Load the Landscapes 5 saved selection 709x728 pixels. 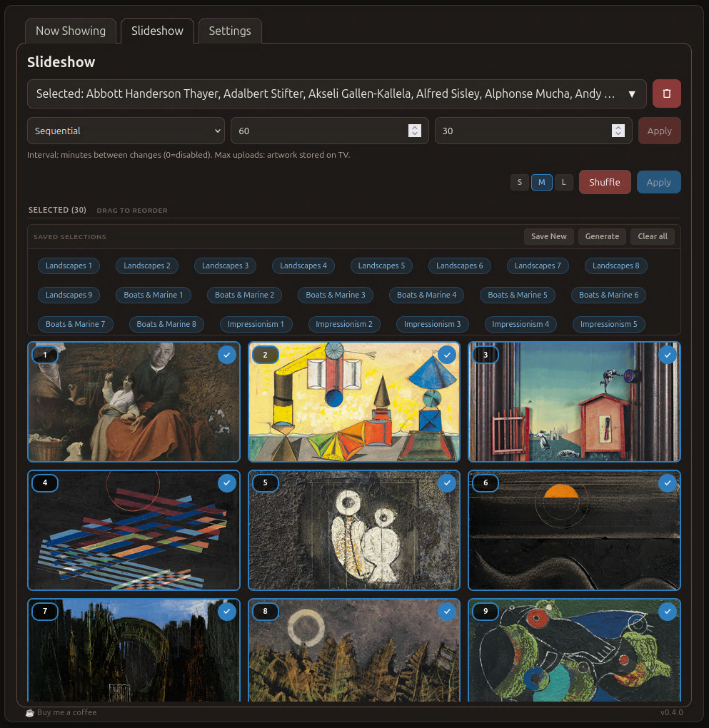click(x=381, y=266)
